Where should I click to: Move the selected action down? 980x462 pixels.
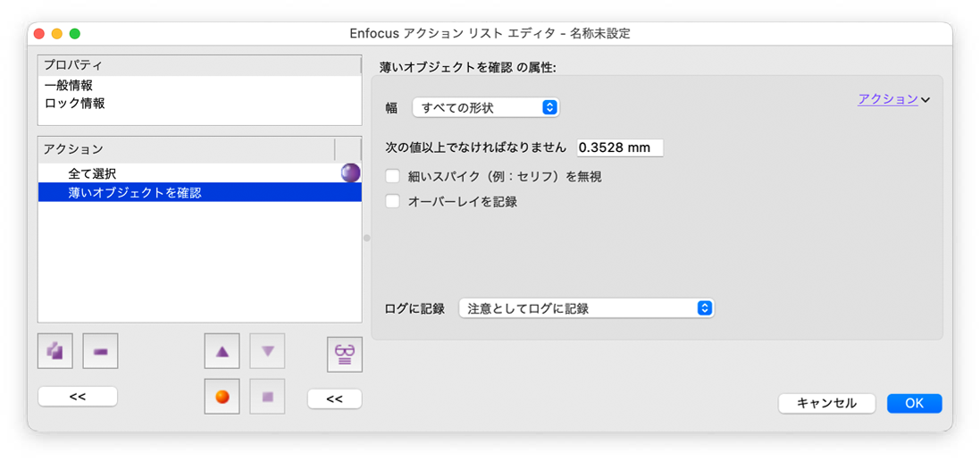click(267, 351)
